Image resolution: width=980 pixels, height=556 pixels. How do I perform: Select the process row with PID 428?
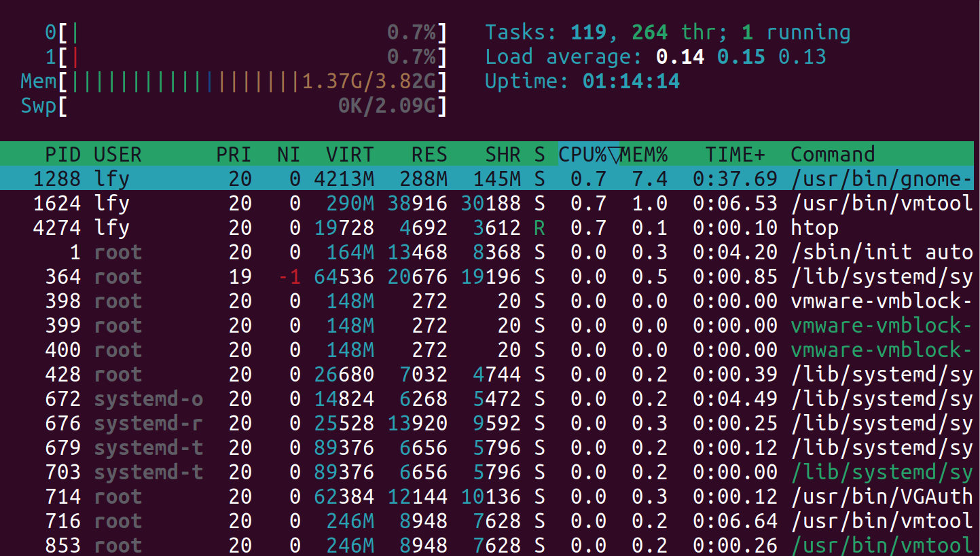pos(487,374)
